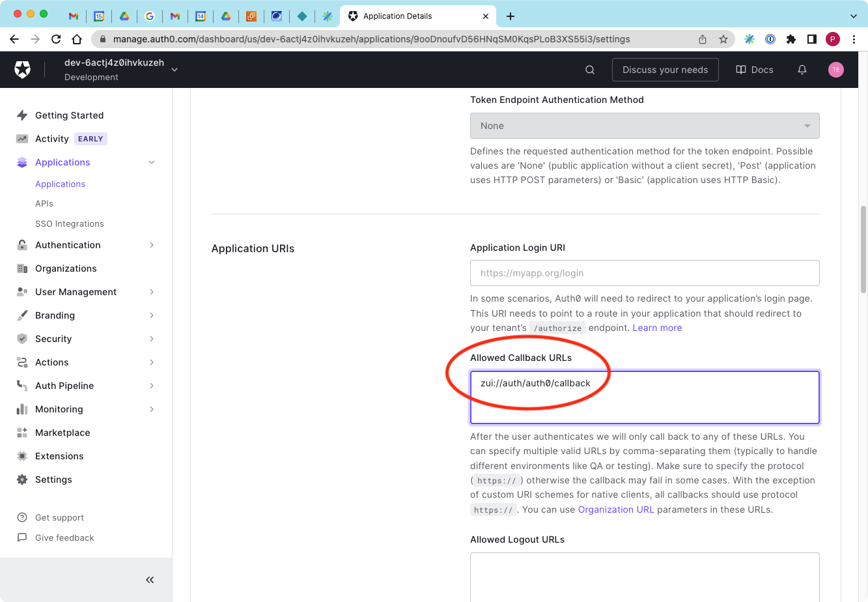Click Get support link
Screen dimensions: 868x602
(59, 517)
